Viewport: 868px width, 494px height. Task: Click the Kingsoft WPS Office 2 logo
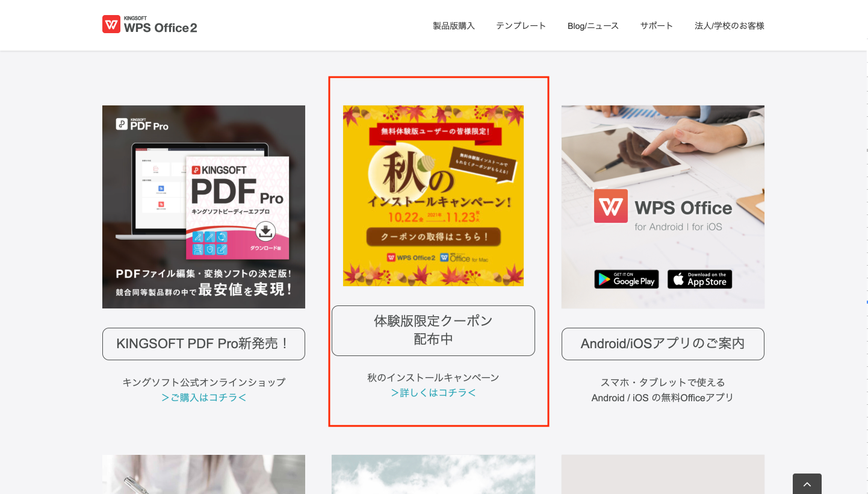click(150, 25)
